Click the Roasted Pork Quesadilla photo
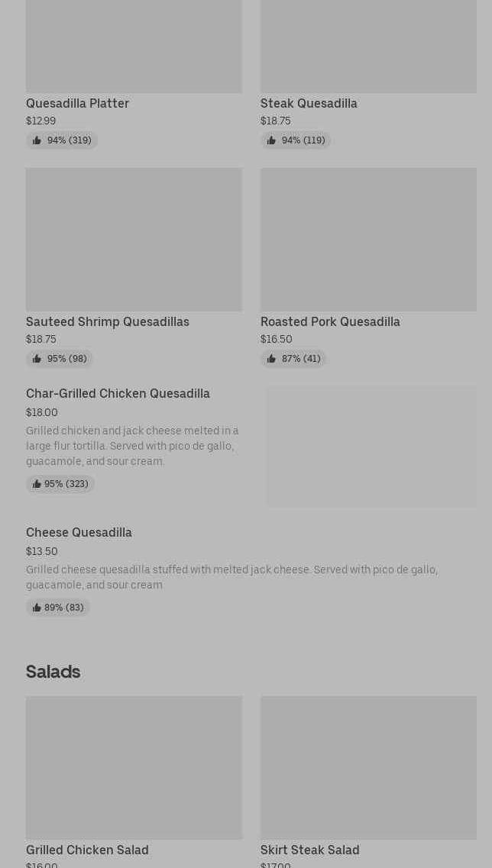The width and height of the screenshot is (492, 868). [368, 239]
